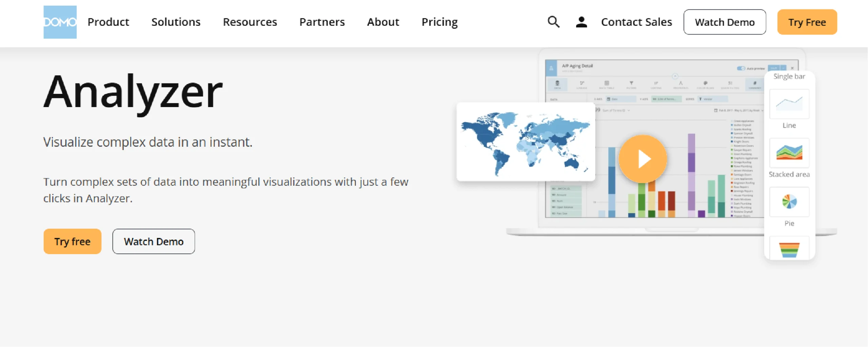The width and height of the screenshot is (868, 347).
Task: Toggle the Auto preview switch
Action: (x=741, y=68)
